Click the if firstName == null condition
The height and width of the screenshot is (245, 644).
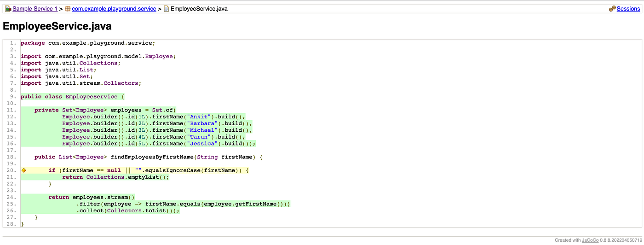point(149,170)
